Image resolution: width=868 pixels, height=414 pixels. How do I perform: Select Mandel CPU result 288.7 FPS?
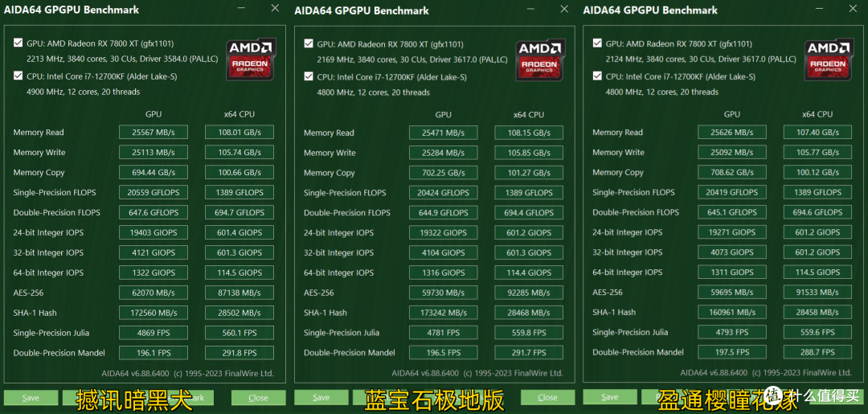817,352
